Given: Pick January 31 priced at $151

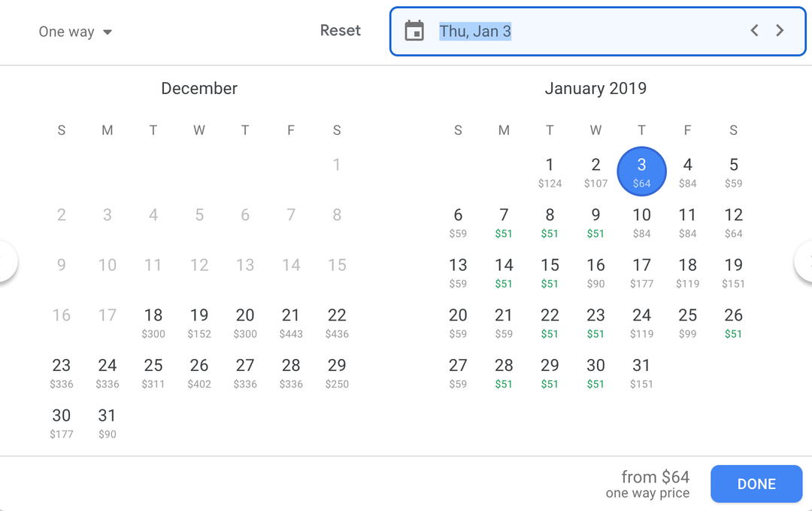Looking at the screenshot, I should (x=641, y=373).
